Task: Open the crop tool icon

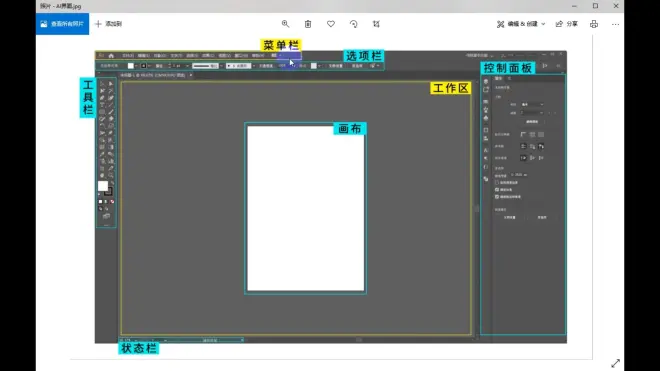Action: 376,24
